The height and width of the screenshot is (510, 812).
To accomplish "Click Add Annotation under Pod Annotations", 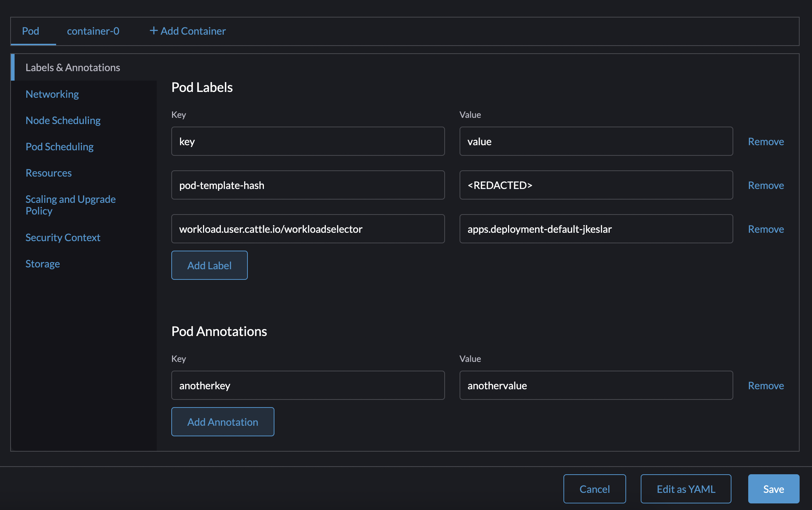I will (223, 422).
